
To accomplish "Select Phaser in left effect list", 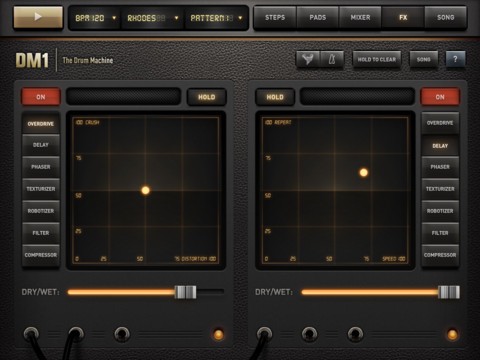I will [41, 167].
